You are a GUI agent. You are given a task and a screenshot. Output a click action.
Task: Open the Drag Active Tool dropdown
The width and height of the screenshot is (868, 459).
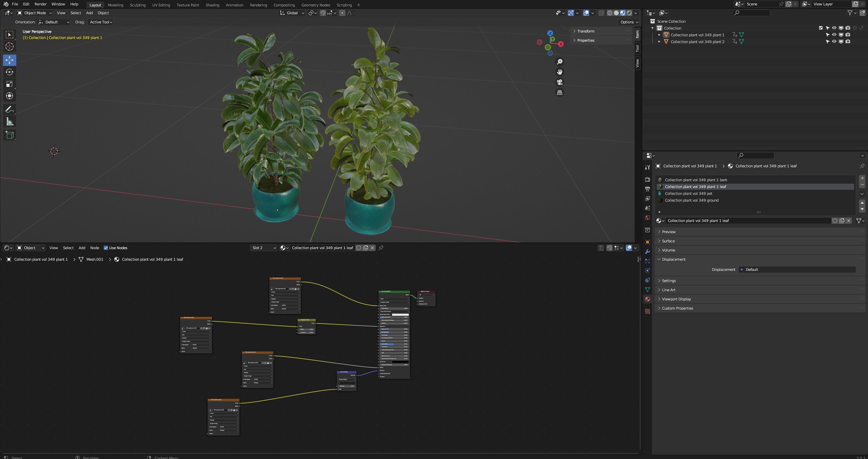coord(100,22)
